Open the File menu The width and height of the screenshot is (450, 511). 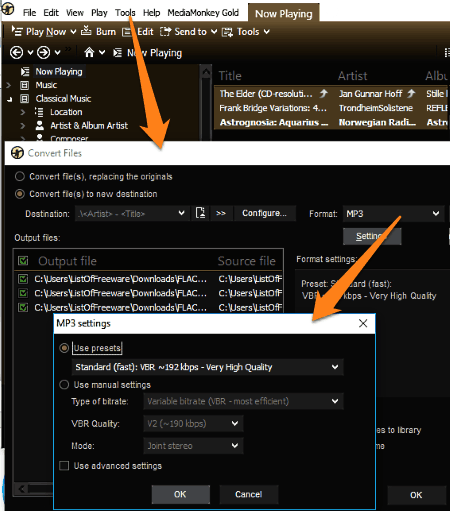point(29,13)
